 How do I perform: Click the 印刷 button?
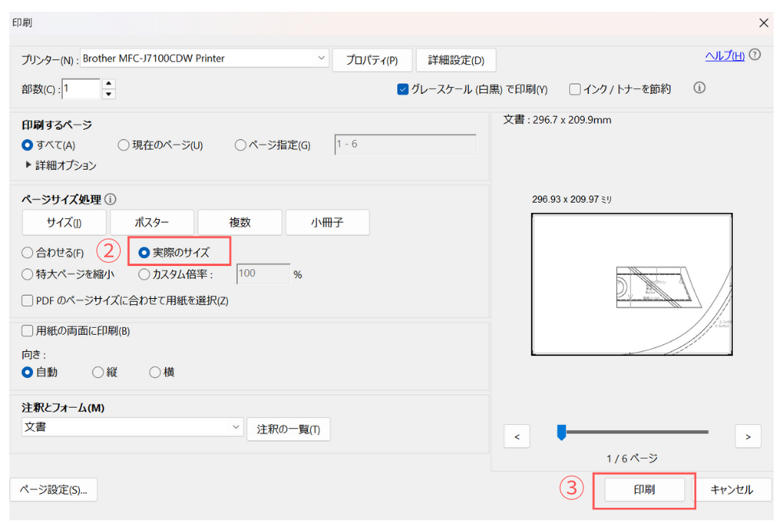[644, 490]
